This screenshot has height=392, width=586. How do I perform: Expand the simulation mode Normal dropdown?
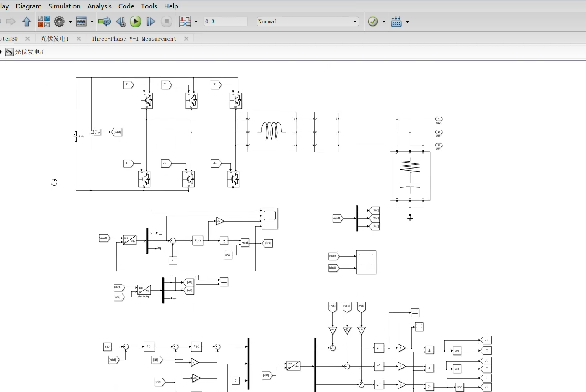(x=355, y=21)
